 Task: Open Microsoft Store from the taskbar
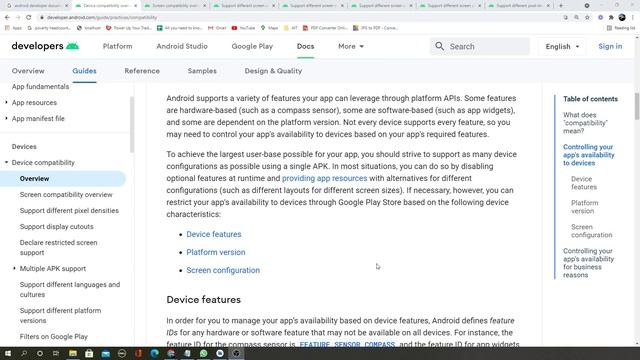click(x=89, y=353)
